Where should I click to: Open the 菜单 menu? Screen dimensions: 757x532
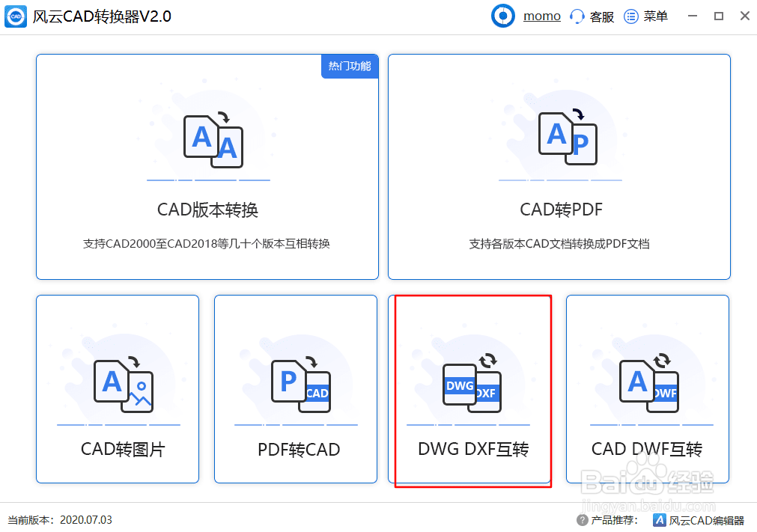(645, 16)
